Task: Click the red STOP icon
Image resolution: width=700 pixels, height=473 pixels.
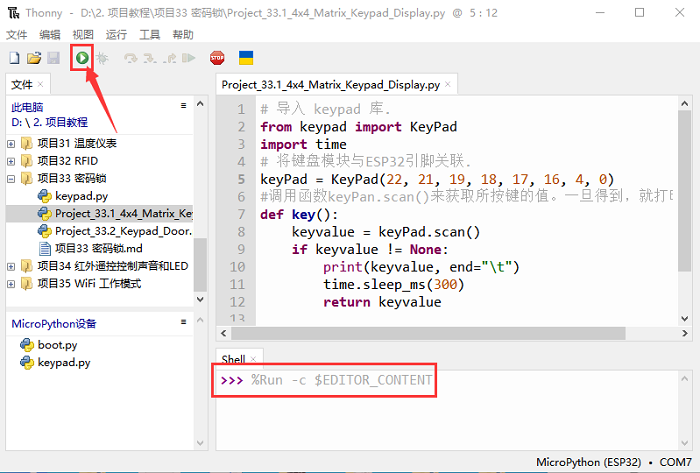Action: (217, 58)
